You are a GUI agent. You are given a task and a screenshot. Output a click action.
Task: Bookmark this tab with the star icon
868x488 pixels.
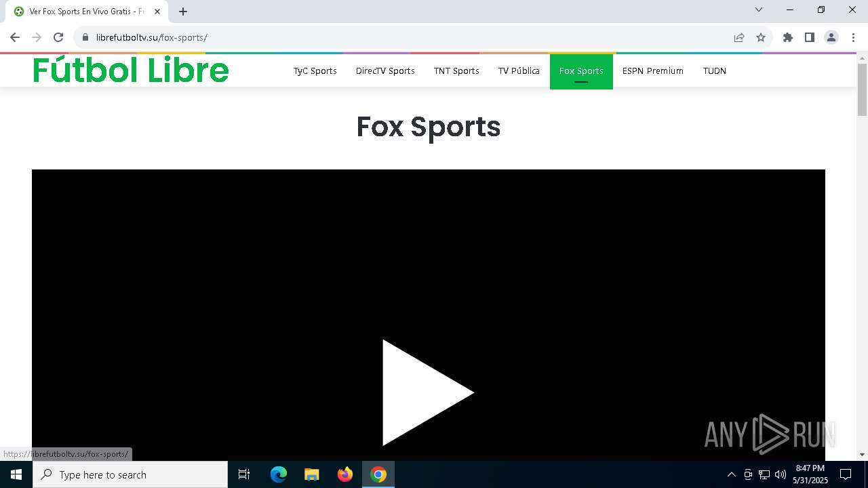(x=761, y=37)
